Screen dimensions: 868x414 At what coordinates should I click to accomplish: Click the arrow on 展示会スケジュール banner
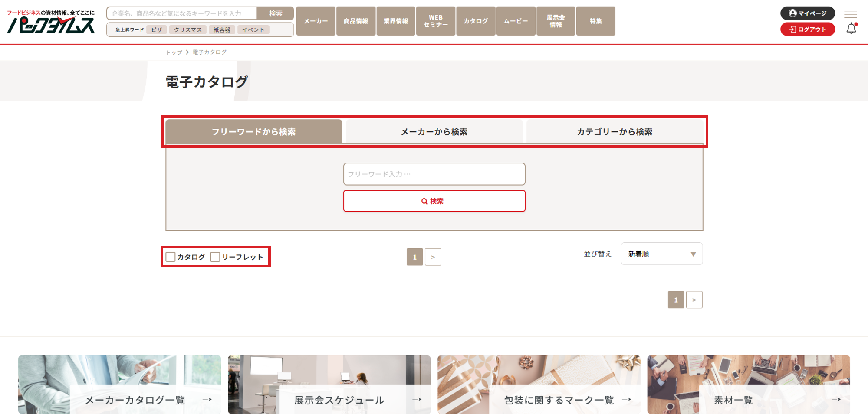pyautogui.click(x=417, y=399)
